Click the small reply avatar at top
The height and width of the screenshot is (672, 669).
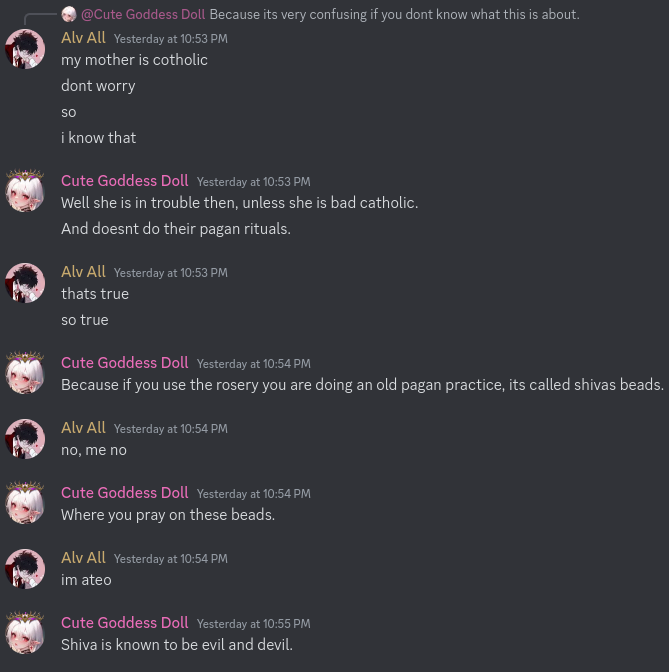[x=69, y=15]
